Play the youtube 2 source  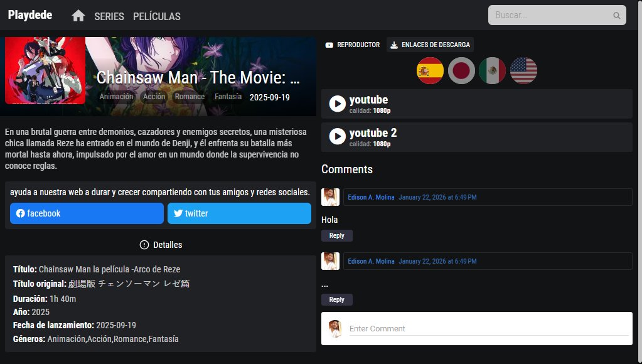[x=476, y=137]
